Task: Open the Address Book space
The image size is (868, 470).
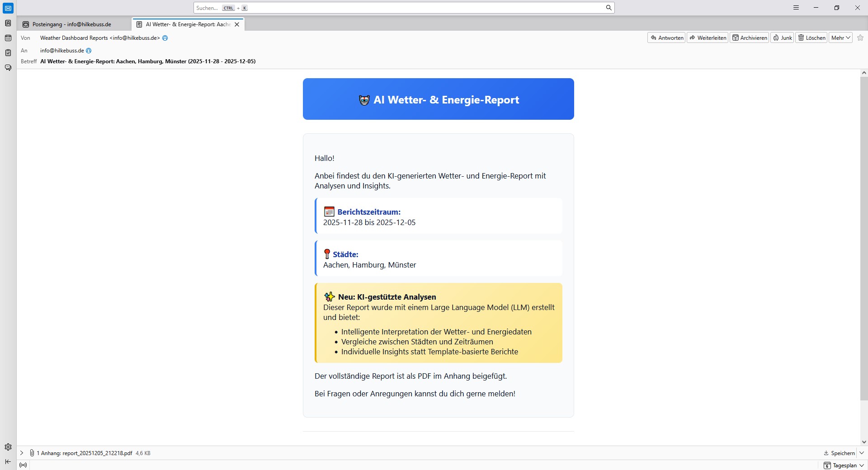Action: (8, 23)
